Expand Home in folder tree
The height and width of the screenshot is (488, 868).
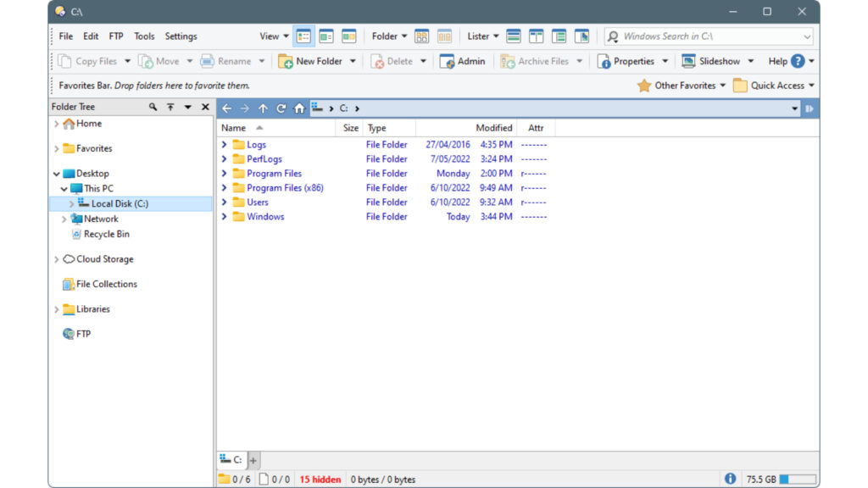tap(57, 124)
